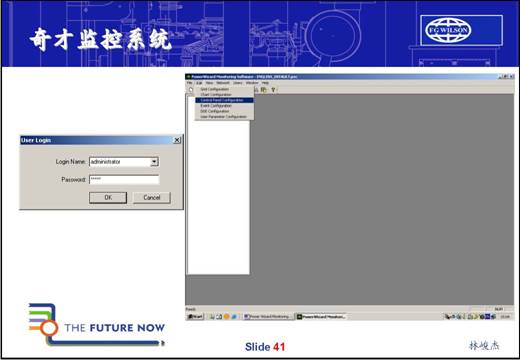Click the filter funnel toolbar icon

coord(273,90)
